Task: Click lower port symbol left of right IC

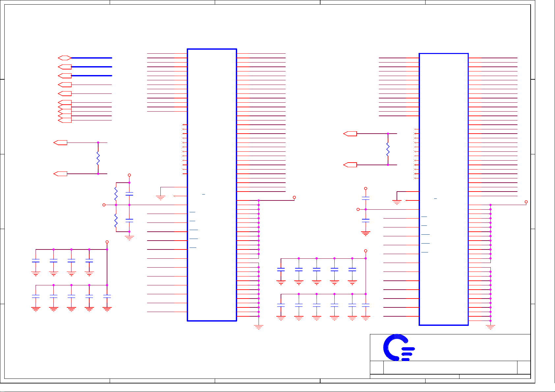Action: coord(350,165)
